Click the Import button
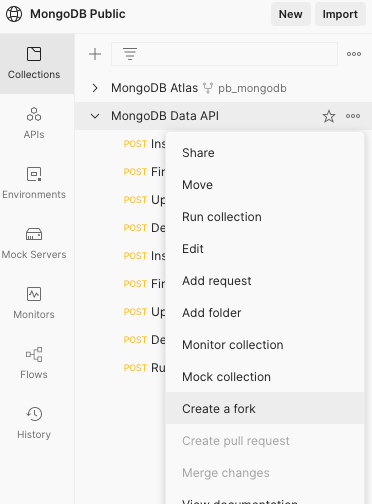The width and height of the screenshot is (372, 504). (x=340, y=14)
